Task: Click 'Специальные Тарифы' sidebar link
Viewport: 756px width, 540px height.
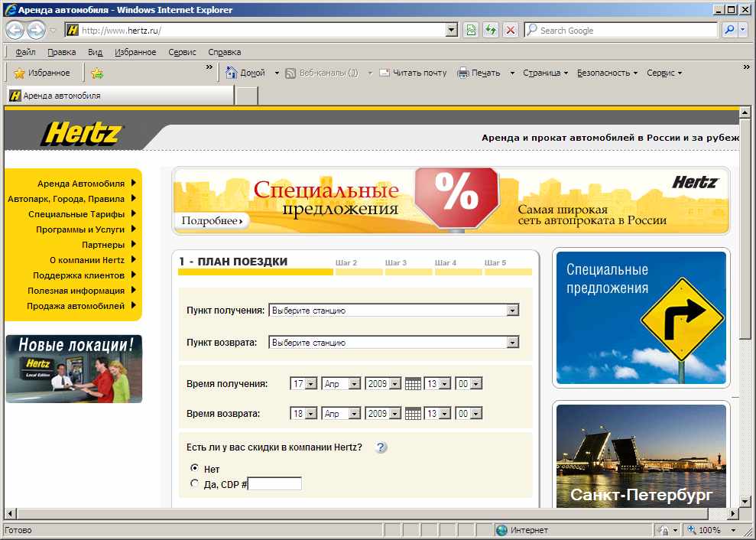Action: (x=76, y=214)
